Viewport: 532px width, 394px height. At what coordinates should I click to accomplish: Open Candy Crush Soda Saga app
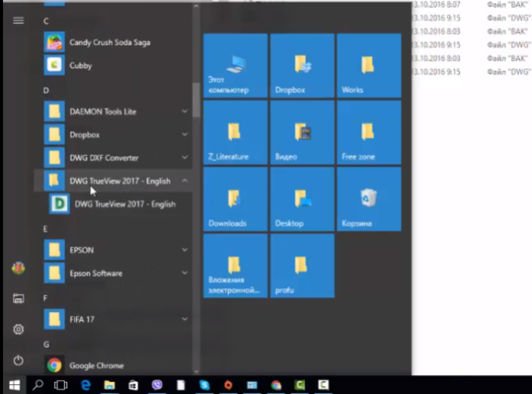pos(113,43)
